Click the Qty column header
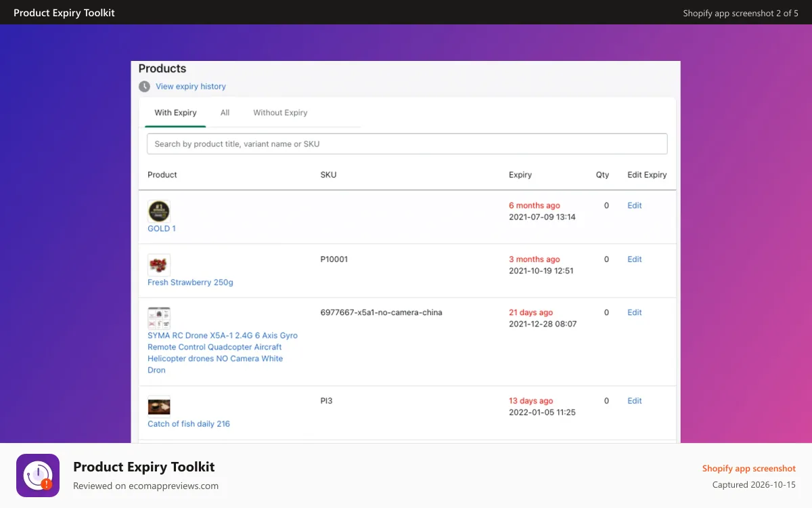Screen dimensions: 812x508 click(x=602, y=175)
